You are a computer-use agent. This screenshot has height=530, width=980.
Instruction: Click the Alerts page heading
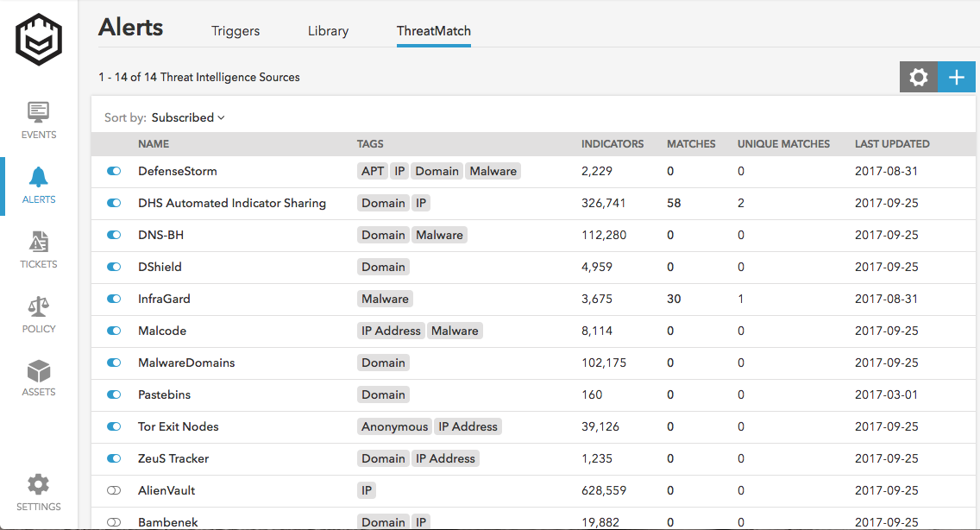point(130,28)
